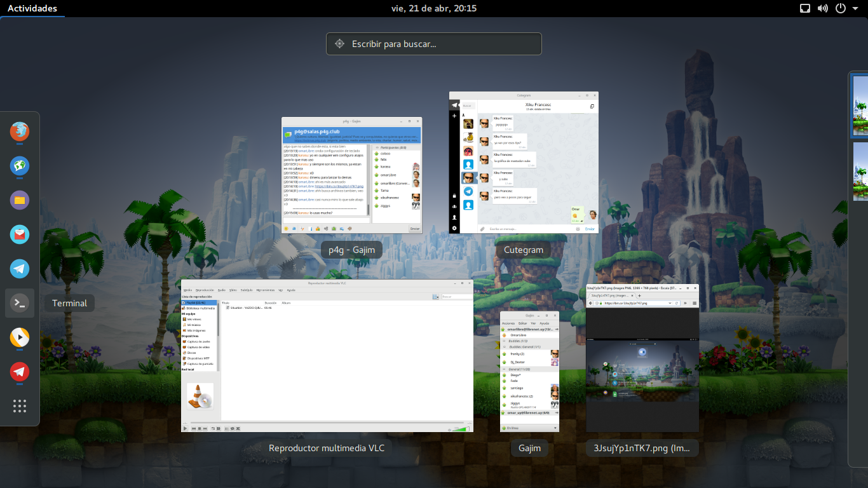Click the Actividades button
The image size is (868, 488).
pos(32,8)
